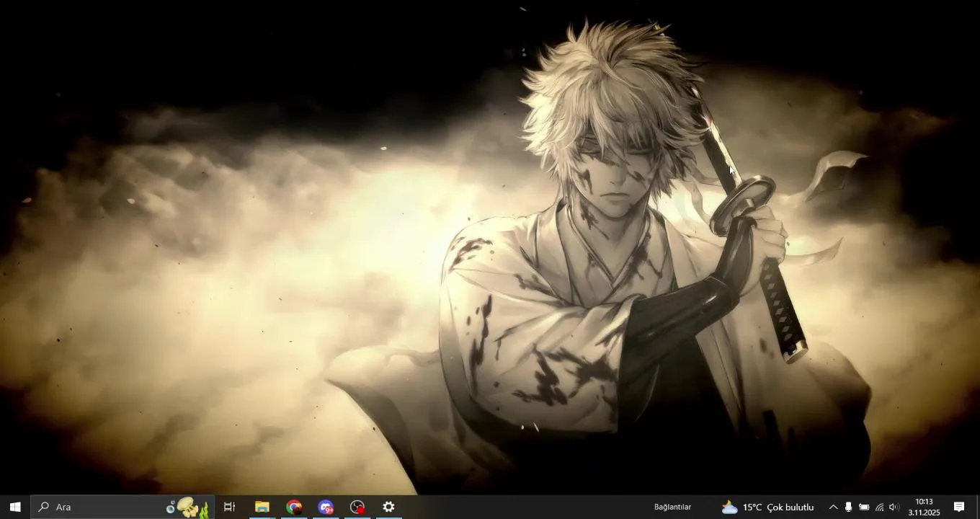Switch to Google Chrome on the taskbar
Image resolution: width=980 pixels, height=519 pixels.
point(293,507)
